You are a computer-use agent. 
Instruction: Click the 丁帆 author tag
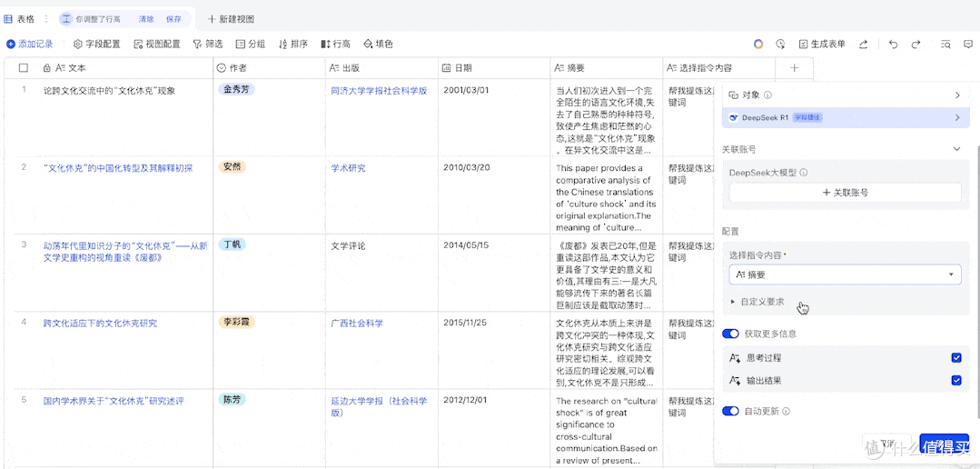coord(232,244)
